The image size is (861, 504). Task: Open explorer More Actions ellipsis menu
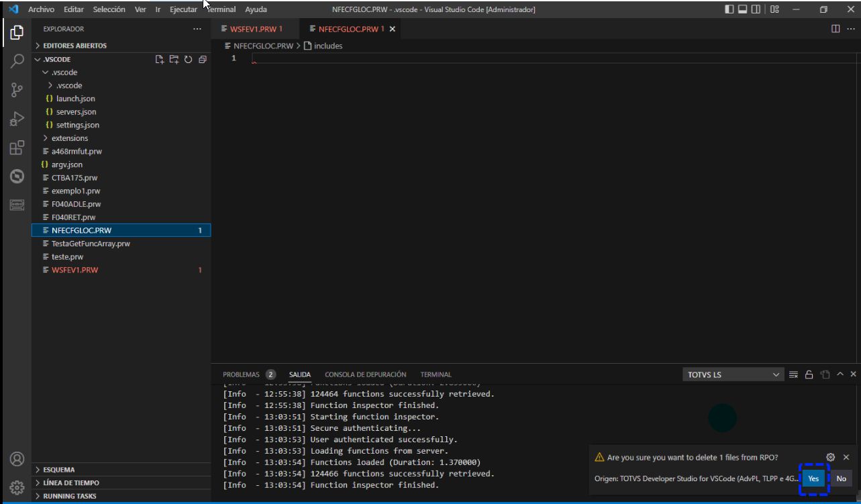(197, 29)
